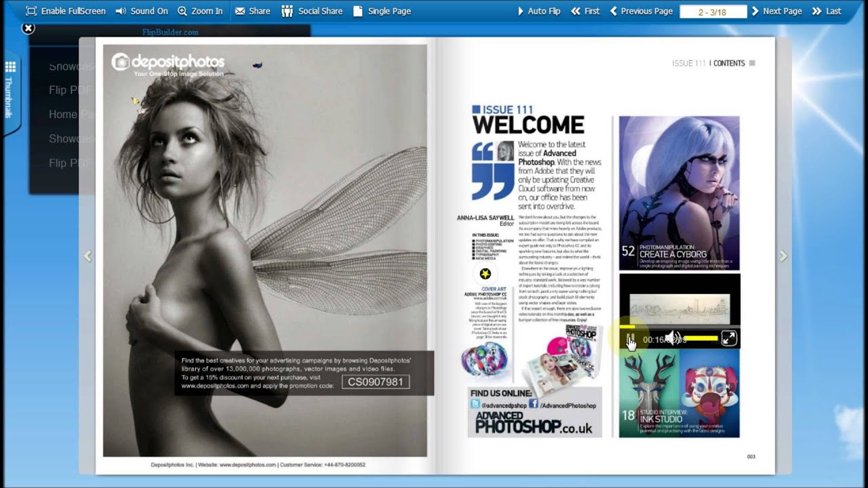Close the side panel with the X button

(x=28, y=28)
